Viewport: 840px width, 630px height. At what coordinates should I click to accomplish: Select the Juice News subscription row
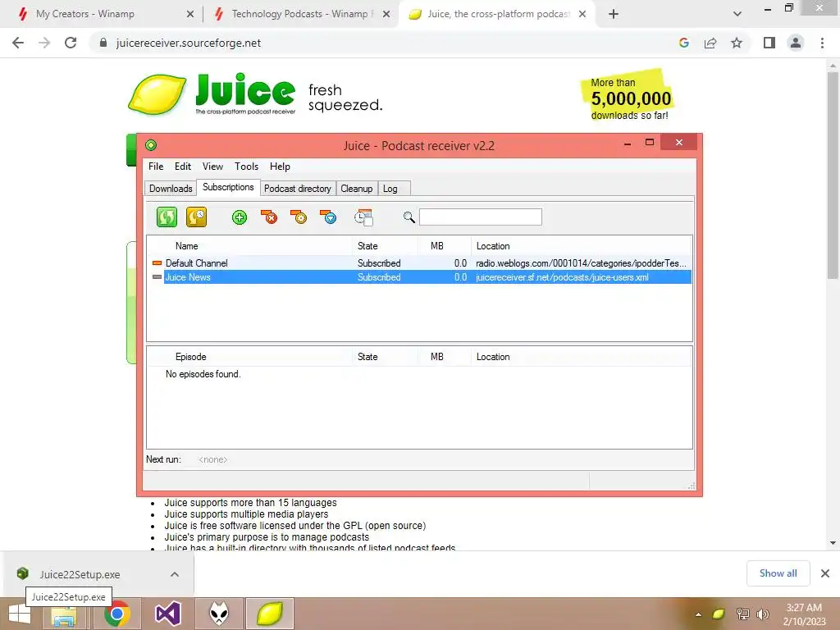419,277
